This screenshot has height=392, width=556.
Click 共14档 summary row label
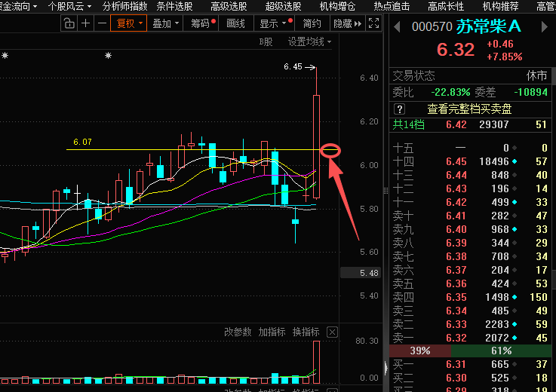coord(408,124)
